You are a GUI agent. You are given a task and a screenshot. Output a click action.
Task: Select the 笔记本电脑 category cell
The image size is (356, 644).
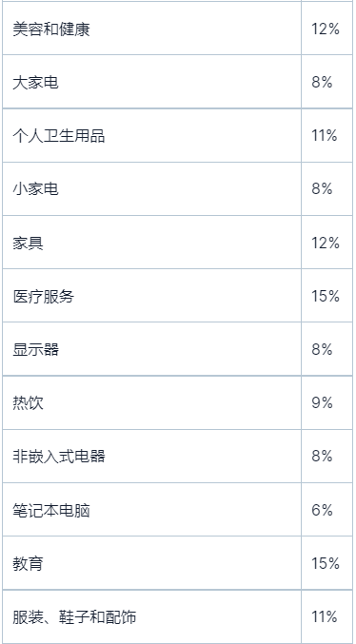coord(151,510)
